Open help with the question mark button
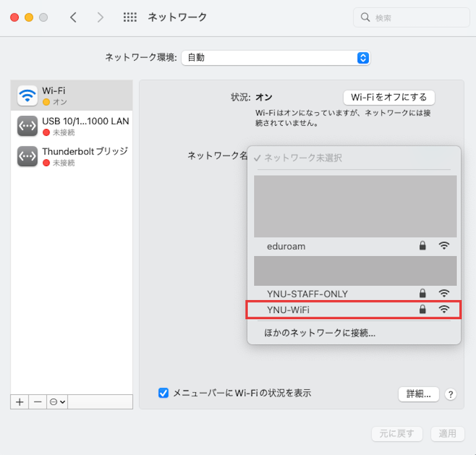The height and width of the screenshot is (455, 476). [451, 394]
